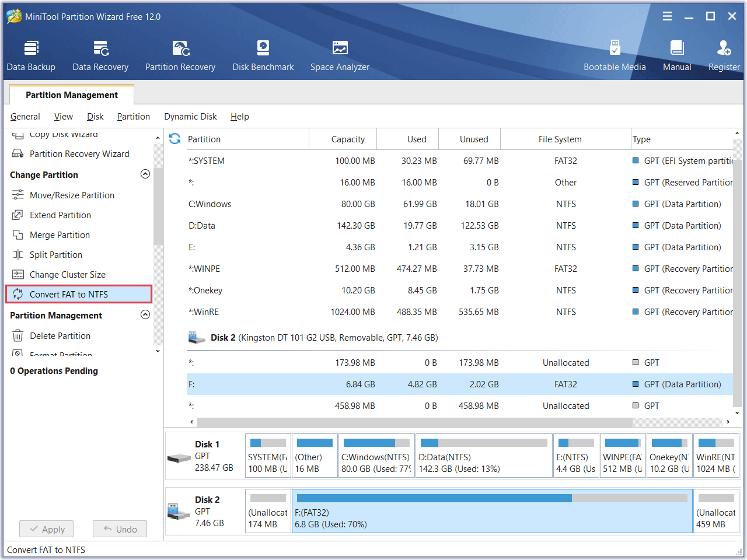Click the Undo button
Viewport: 747px width, 560px height.
120,529
